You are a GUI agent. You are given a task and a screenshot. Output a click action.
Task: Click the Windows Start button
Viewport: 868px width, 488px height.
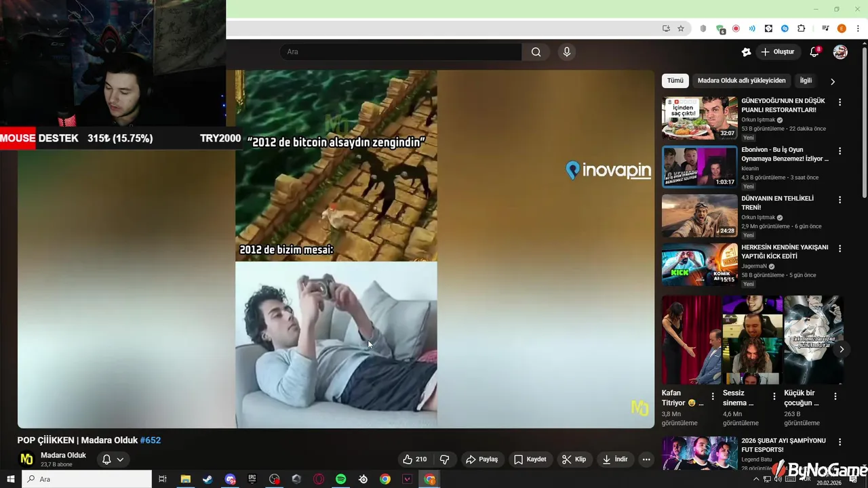point(11,479)
